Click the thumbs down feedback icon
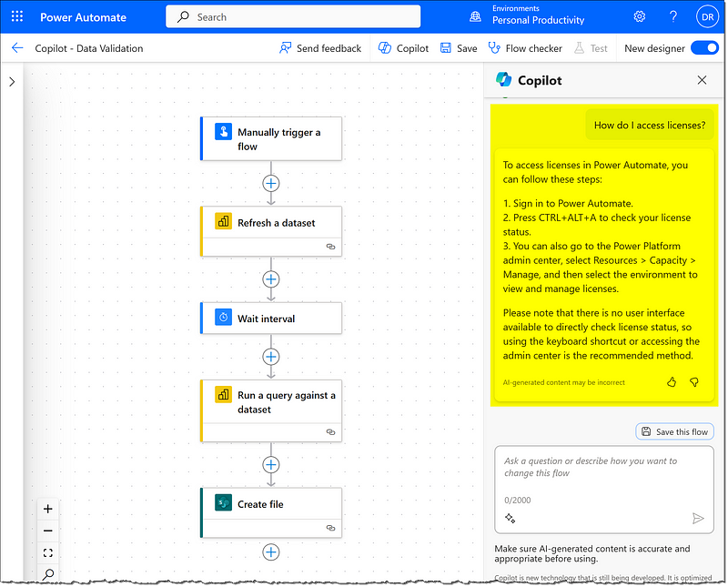The width and height of the screenshot is (728, 587). (693, 382)
